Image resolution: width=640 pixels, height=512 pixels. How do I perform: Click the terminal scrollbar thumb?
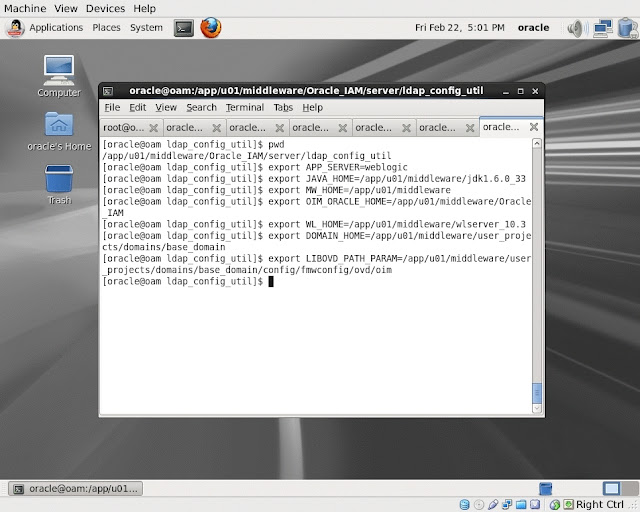point(537,393)
